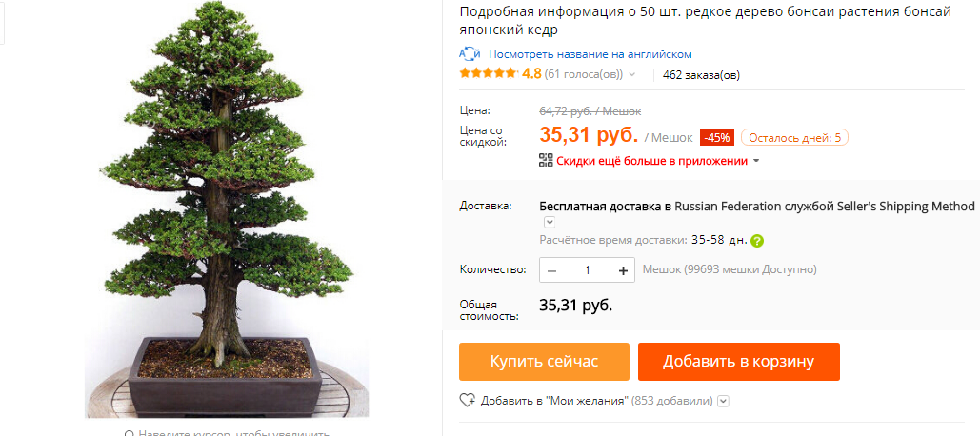Open the wishlist options dropdown arrow
This screenshot has height=436, width=980.
pos(724,401)
